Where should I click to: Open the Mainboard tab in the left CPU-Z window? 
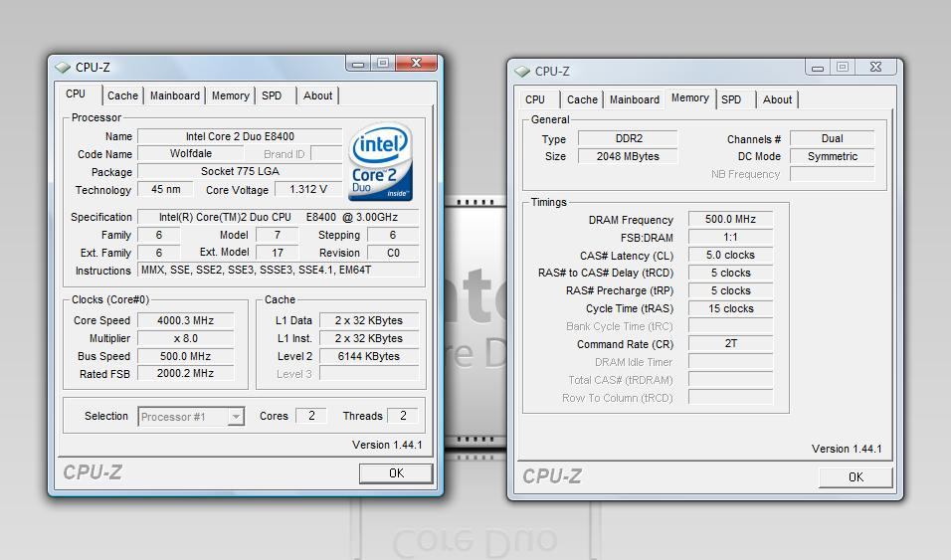click(175, 95)
